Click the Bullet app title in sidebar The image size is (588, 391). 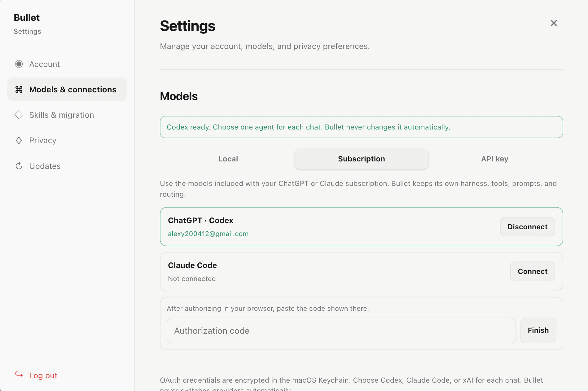click(27, 18)
